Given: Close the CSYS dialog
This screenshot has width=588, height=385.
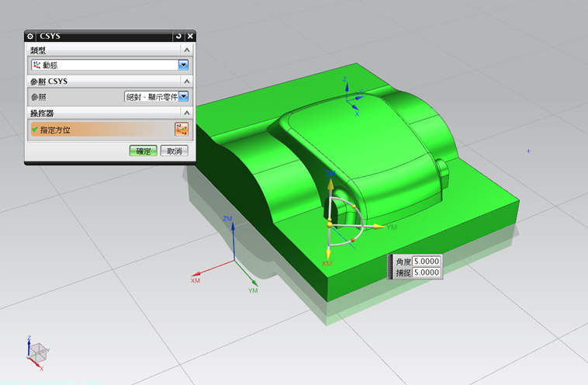Looking at the screenshot, I should click(x=190, y=36).
